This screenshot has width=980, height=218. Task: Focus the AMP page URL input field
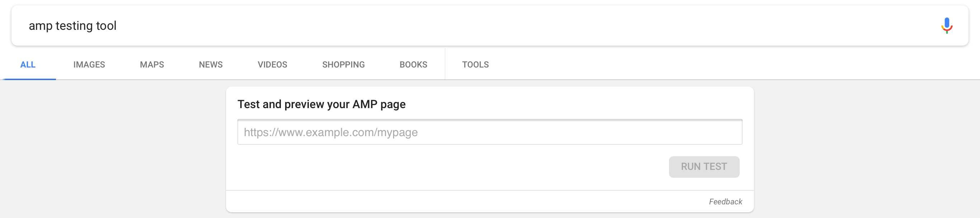(490, 132)
